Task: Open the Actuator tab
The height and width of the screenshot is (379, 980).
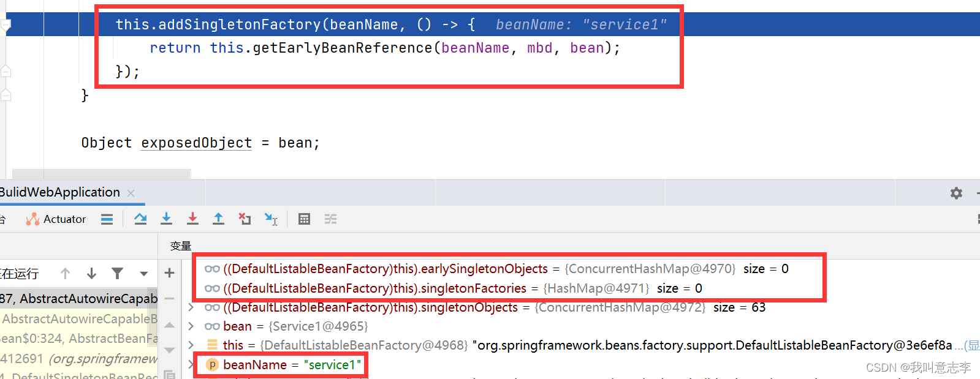Action: point(56,219)
